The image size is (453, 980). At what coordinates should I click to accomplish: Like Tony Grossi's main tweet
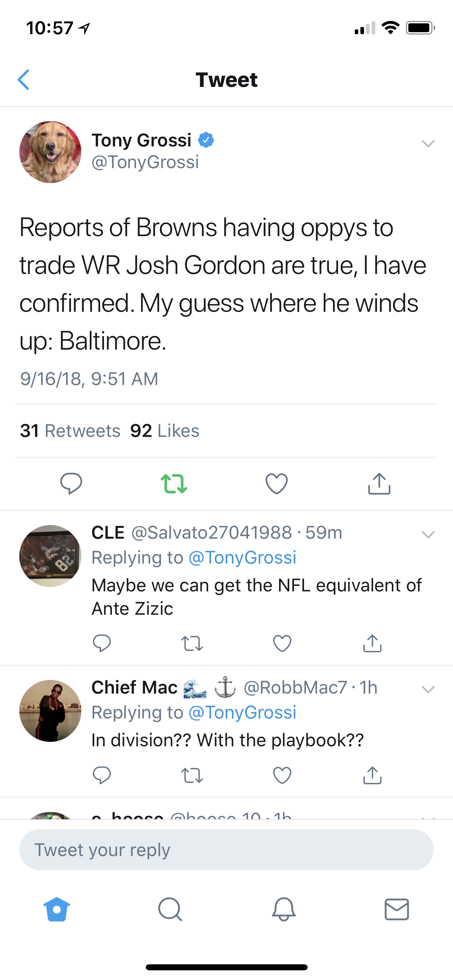277,483
